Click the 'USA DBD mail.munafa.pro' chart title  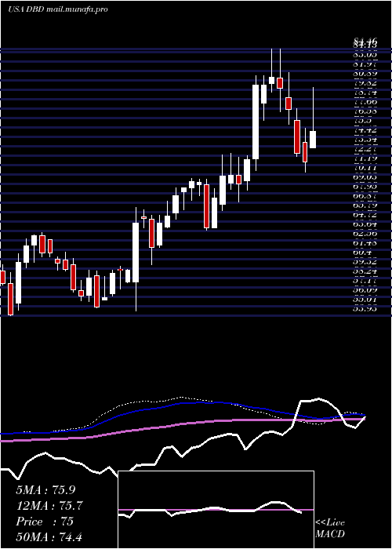[58, 9]
